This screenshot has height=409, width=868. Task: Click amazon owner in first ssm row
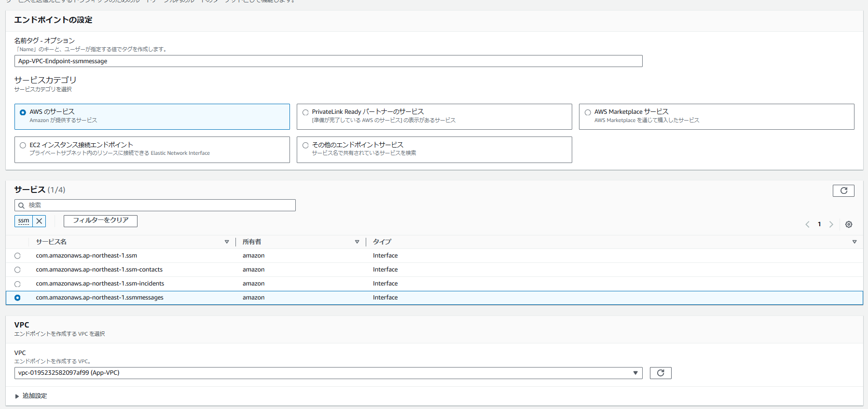coord(253,256)
